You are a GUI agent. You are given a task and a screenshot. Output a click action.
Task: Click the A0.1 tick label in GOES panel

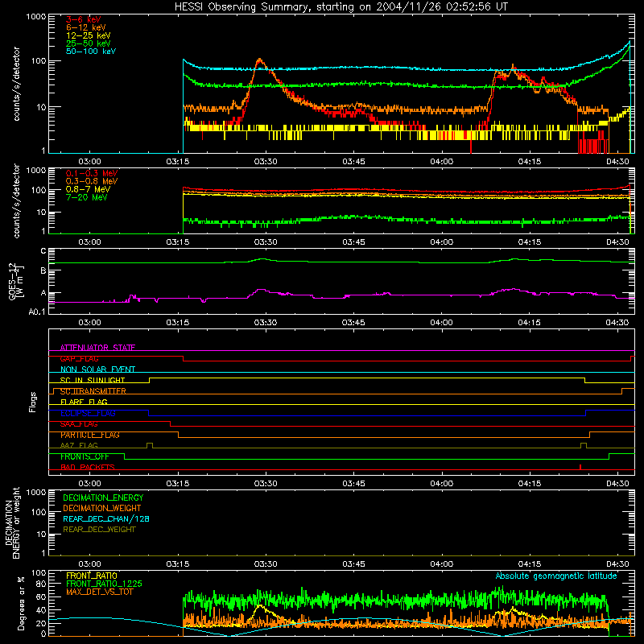point(37,312)
